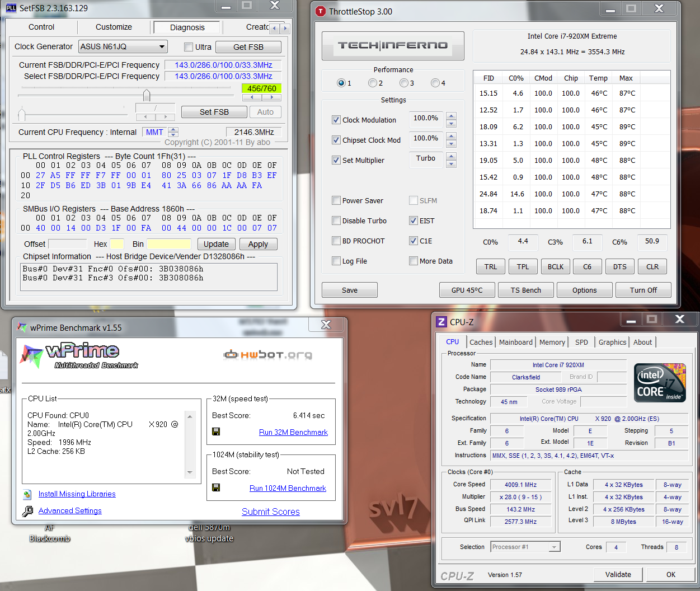Image resolution: width=700 pixels, height=591 pixels.
Task: Select Performance profile 3 in ThrottleStop
Action: pos(403,83)
